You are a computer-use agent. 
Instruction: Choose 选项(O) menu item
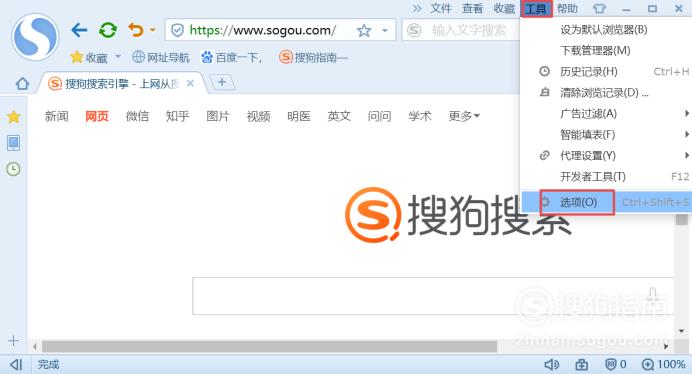coord(606,202)
